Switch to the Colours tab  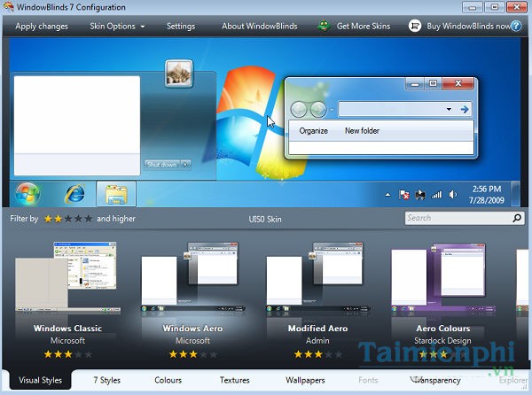tap(168, 380)
